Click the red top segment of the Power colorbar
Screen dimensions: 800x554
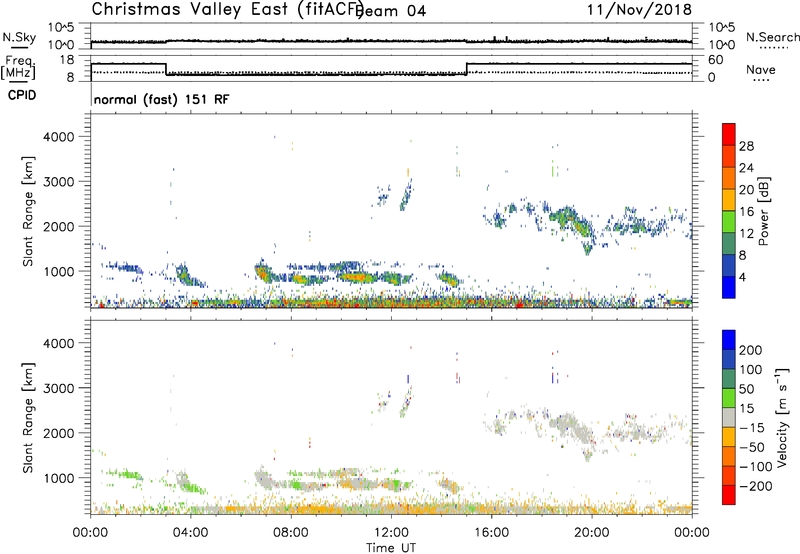(729, 134)
